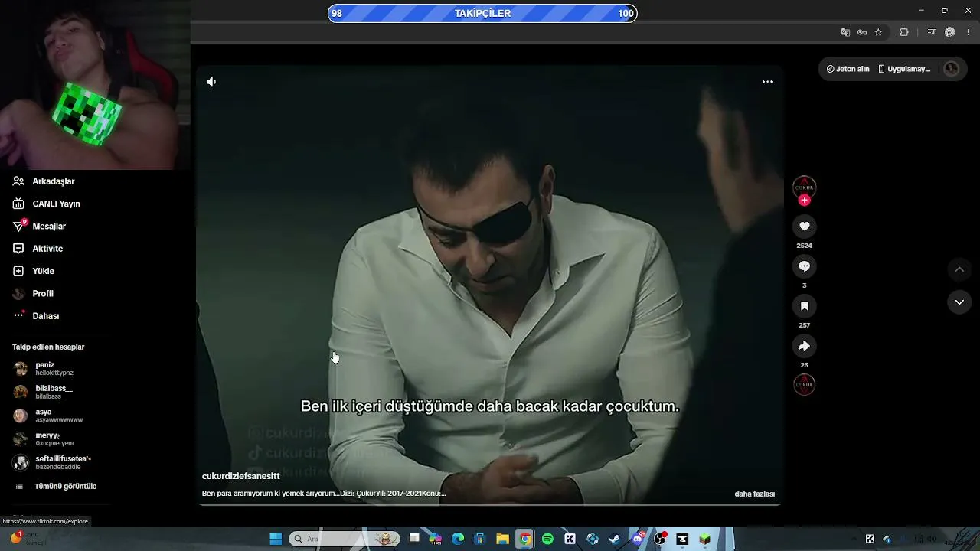980x551 pixels.
Task: Open the three-dot video options menu
Action: [767, 82]
